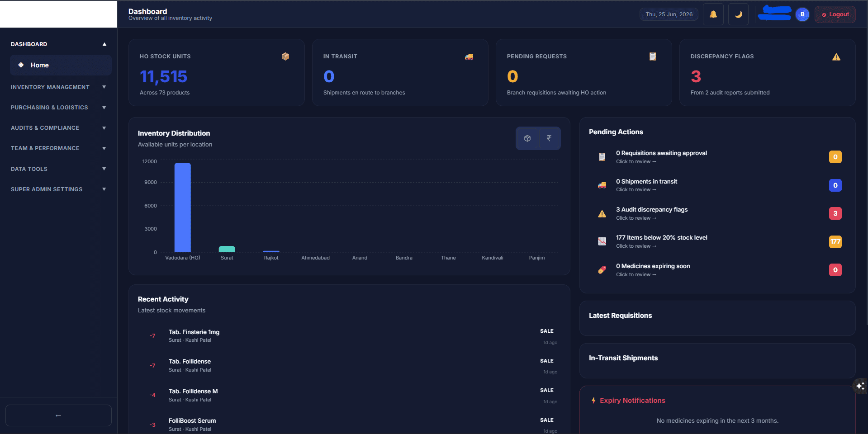The width and height of the screenshot is (868, 434).
Task: Toggle dark mode moon icon
Action: pyautogui.click(x=738, y=14)
